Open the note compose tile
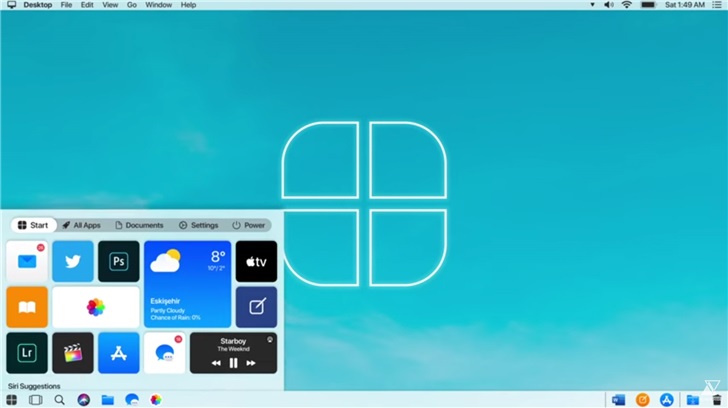Viewport: 728px width, 408px height. click(256, 307)
